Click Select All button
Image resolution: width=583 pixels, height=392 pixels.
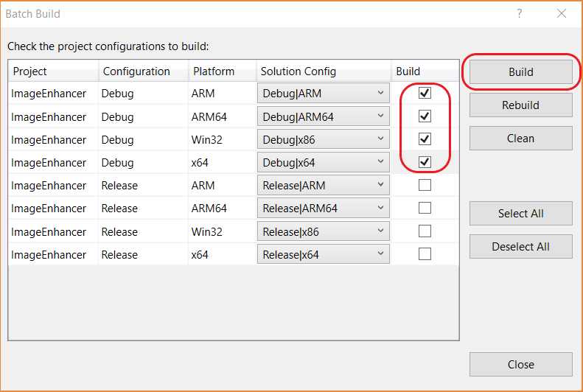pyautogui.click(x=520, y=213)
